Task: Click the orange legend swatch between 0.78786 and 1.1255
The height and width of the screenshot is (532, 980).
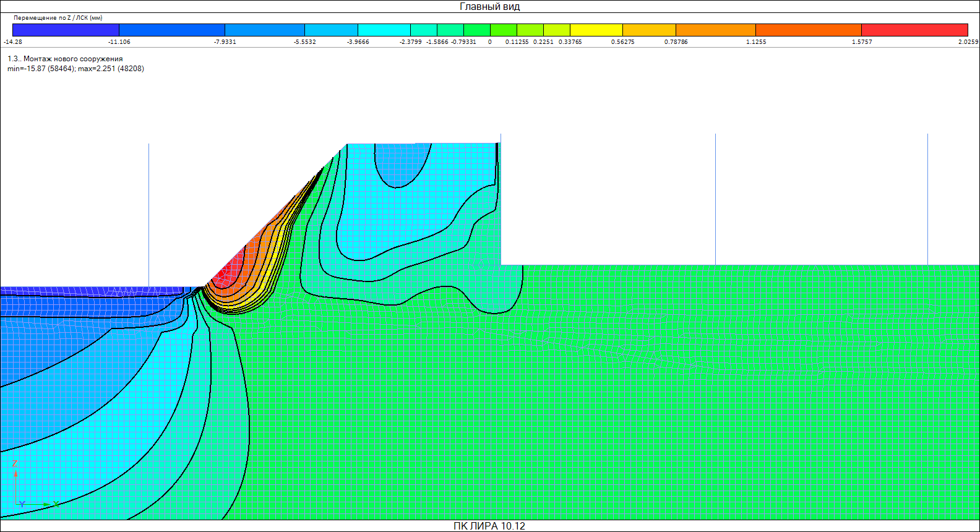Action: coord(715,30)
